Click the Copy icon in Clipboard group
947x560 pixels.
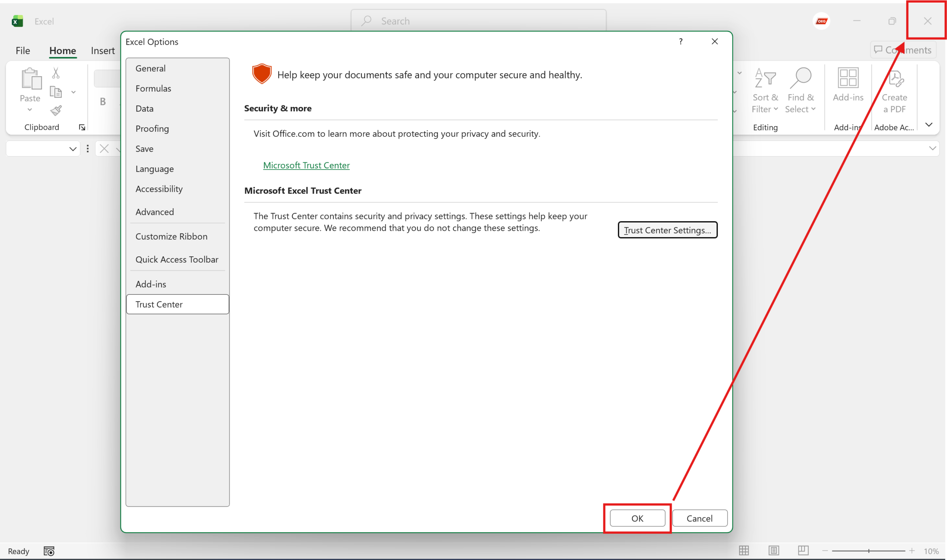pyautogui.click(x=56, y=92)
